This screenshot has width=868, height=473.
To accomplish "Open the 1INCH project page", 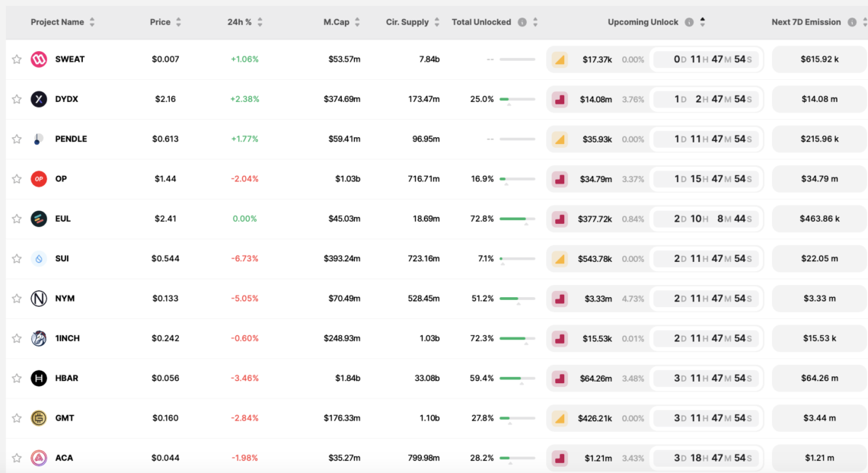I will click(67, 338).
